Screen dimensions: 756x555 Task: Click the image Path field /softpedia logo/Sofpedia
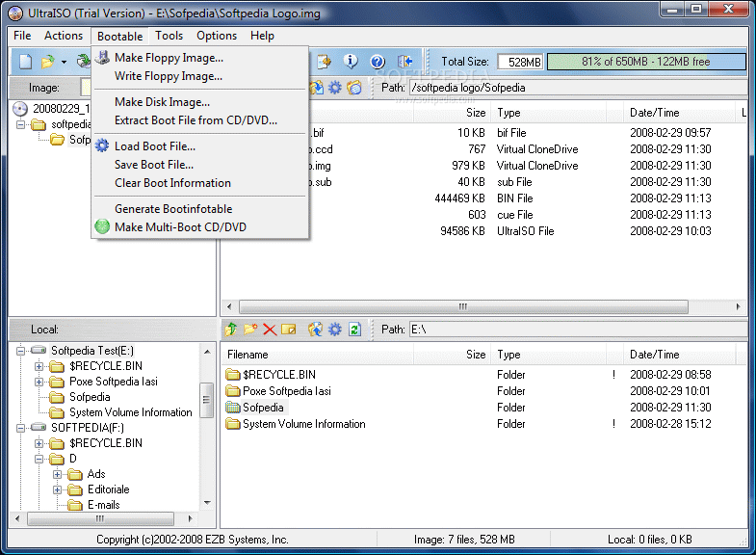coord(577,88)
